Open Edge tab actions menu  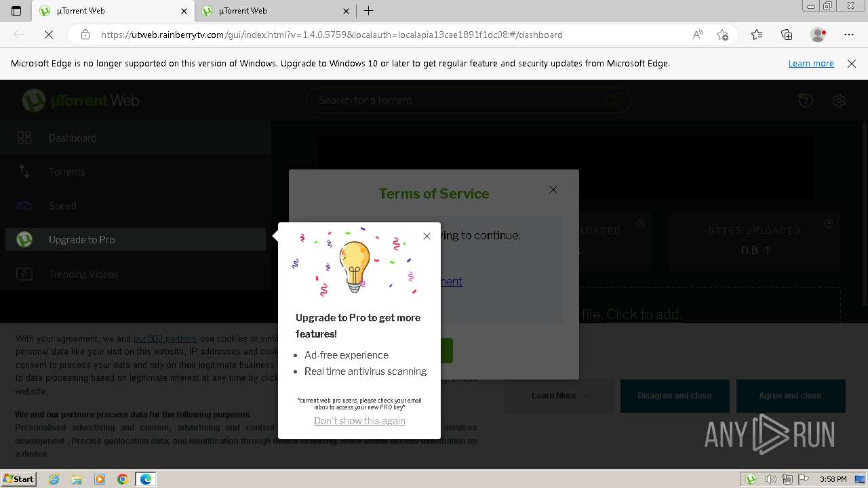click(16, 11)
